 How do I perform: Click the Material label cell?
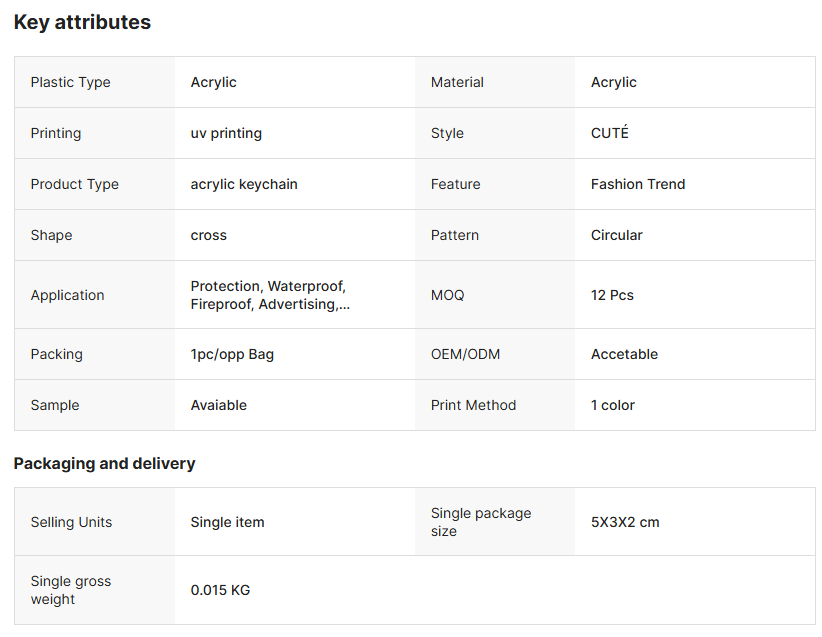(x=457, y=82)
